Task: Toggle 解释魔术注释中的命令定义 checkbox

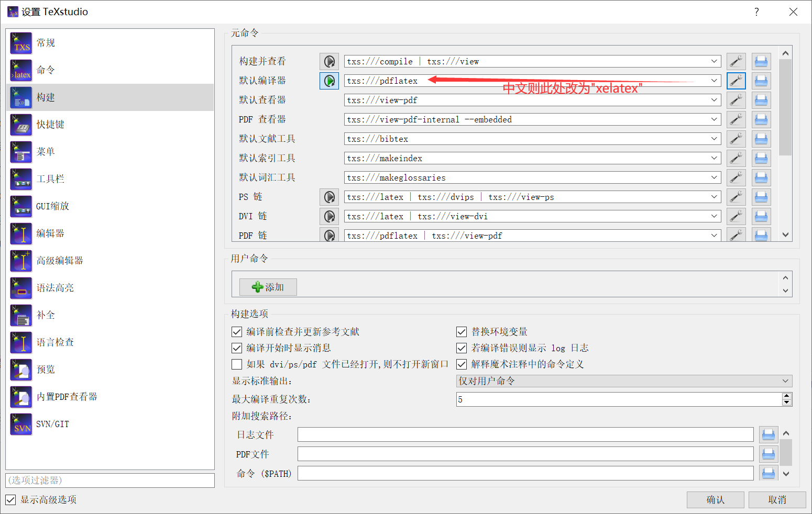Action: point(462,364)
